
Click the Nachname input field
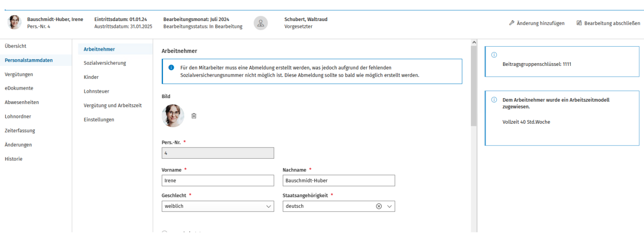(x=339, y=181)
